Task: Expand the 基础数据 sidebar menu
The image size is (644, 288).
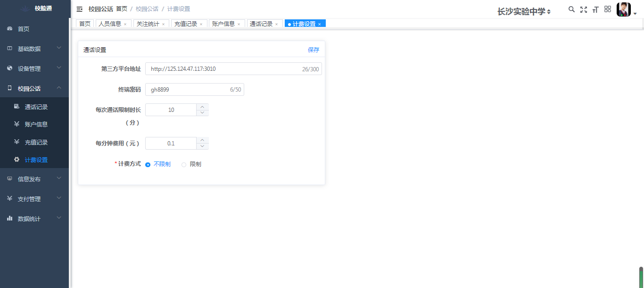Action: pyautogui.click(x=34, y=49)
